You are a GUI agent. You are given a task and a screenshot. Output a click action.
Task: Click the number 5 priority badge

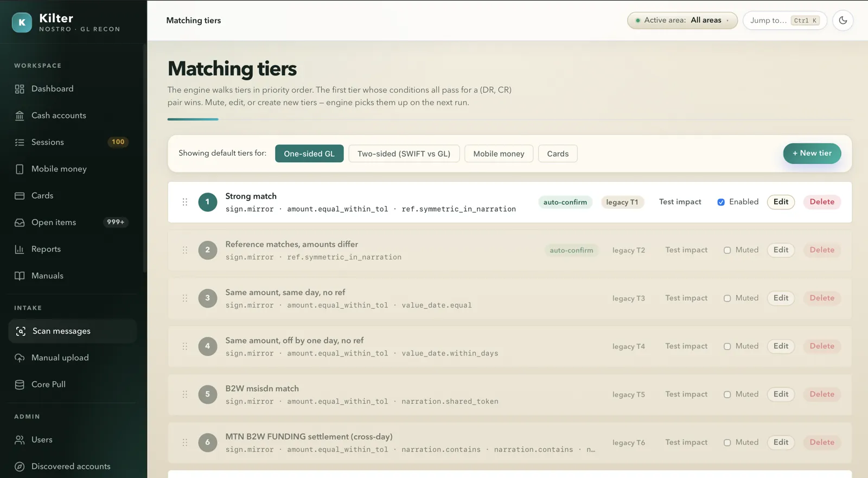tap(207, 394)
